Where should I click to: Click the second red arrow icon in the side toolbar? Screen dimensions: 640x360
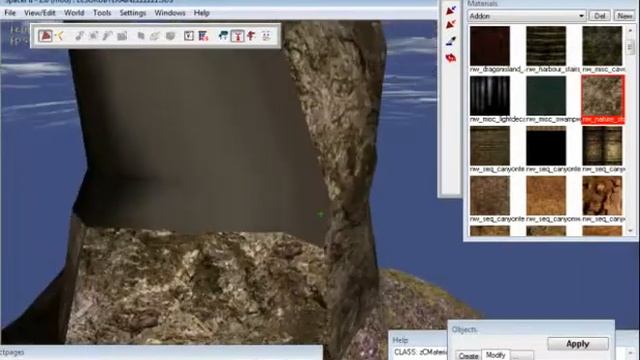coord(451,25)
